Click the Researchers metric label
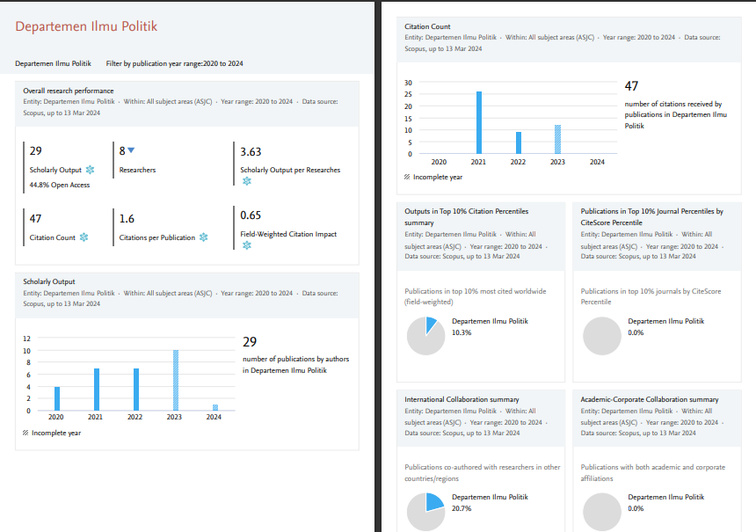Image resolution: width=756 pixels, height=532 pixels. 137,170
